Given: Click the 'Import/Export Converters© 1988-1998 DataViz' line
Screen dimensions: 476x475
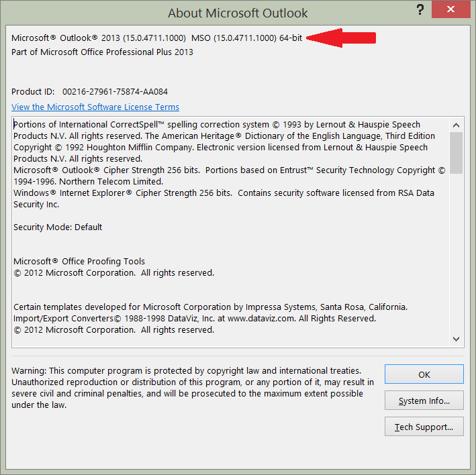Looking at the screenshot, I should (195, 318).
